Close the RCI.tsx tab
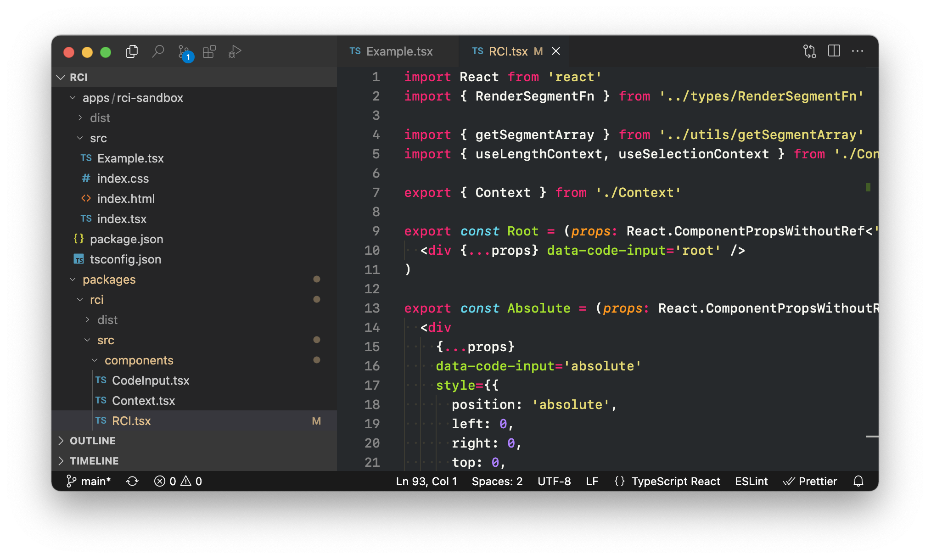Screen dimensions: 931x560 click(556, 51)
